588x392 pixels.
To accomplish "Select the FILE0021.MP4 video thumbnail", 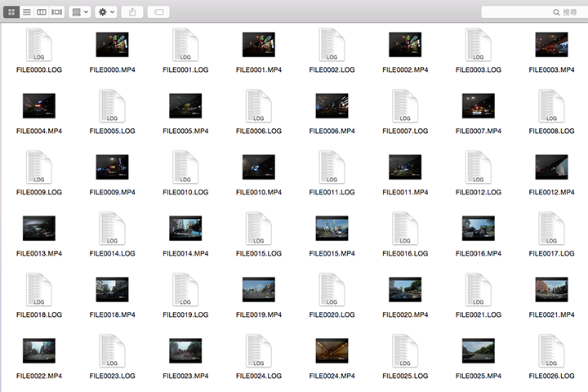I will coord(551,290).
